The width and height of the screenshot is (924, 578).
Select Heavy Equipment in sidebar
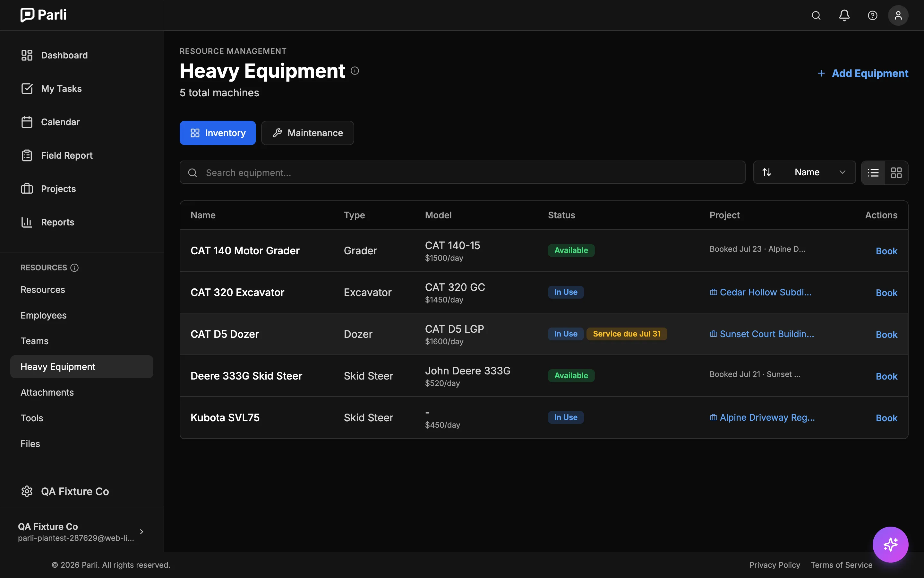tap(82, 367)
